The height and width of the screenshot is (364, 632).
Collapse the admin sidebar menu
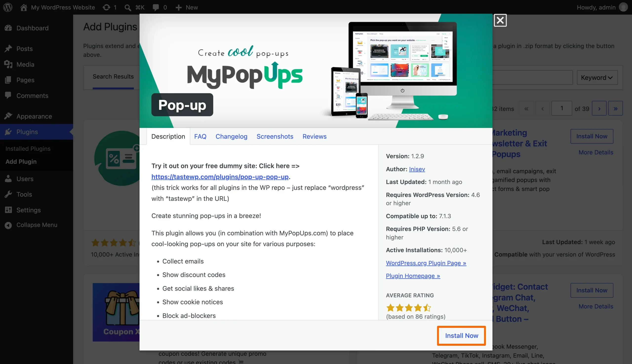pyautogui.click(x=37, y=225)
